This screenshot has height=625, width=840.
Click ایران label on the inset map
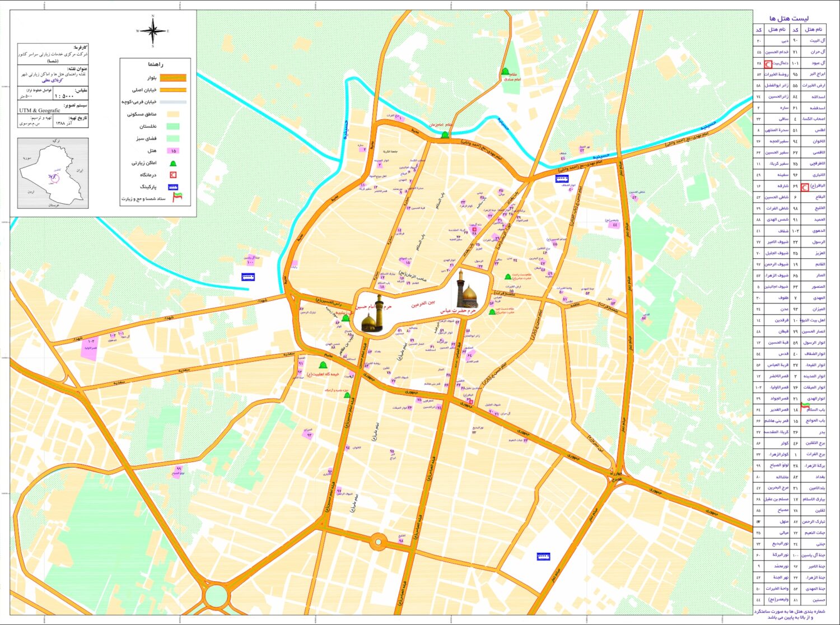(79, 169)
